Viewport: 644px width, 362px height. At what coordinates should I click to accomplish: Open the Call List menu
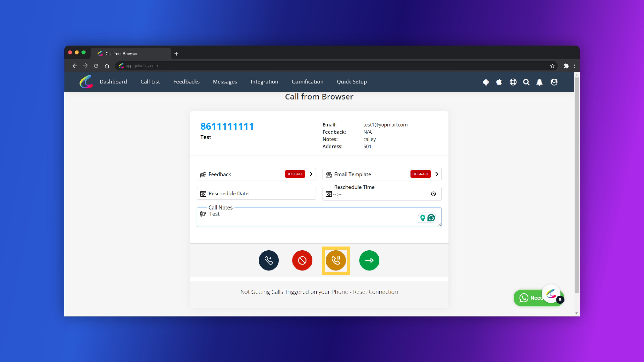pos(150,82)
